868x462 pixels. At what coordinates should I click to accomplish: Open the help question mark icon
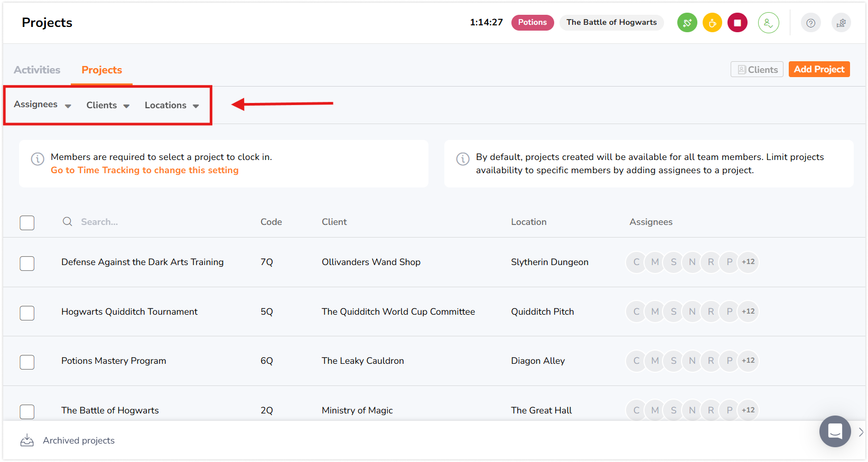click(x=810, y=23)
